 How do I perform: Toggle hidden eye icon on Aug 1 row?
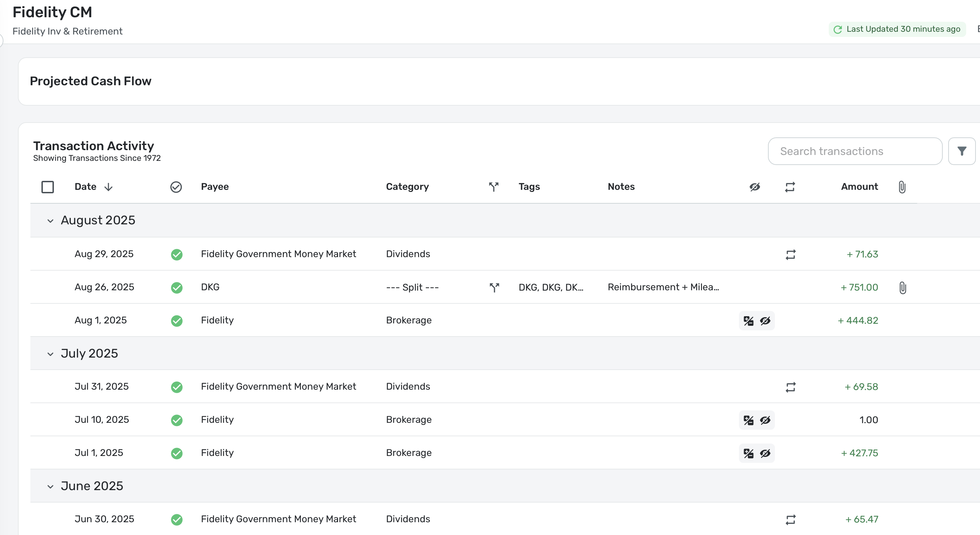pyautogui.click(x=765, y=321)
